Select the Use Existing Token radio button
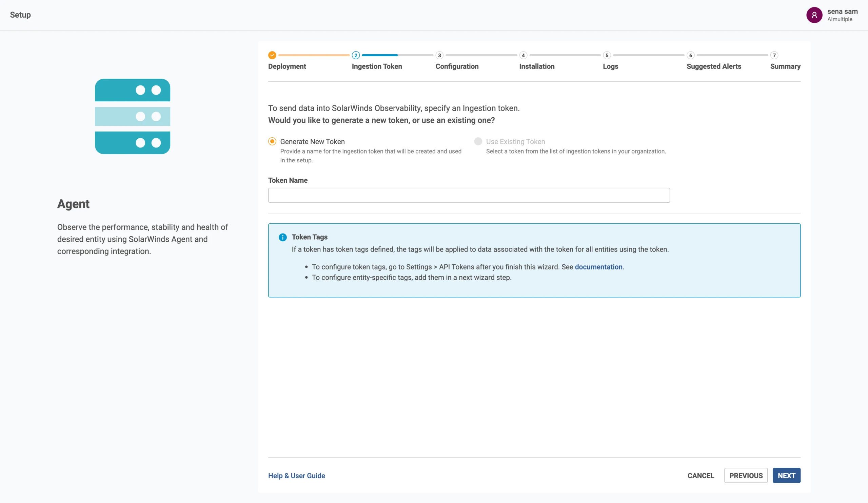 click(478, 141)
